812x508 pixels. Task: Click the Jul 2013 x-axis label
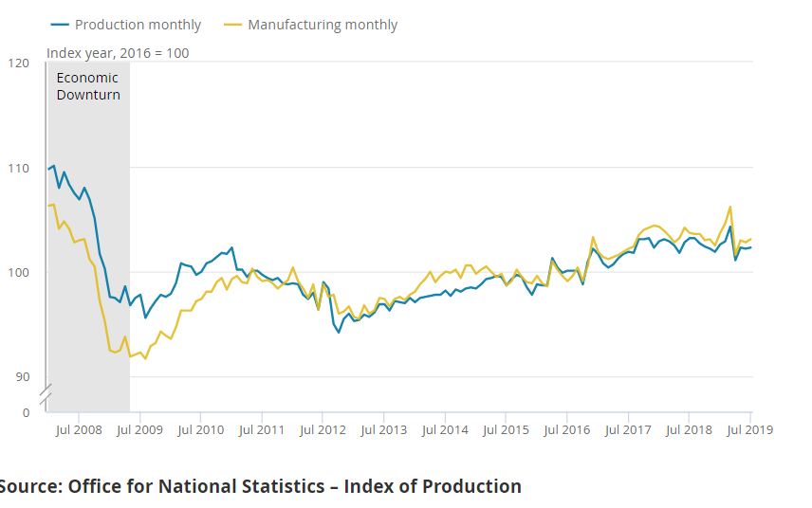coord(382,429)
